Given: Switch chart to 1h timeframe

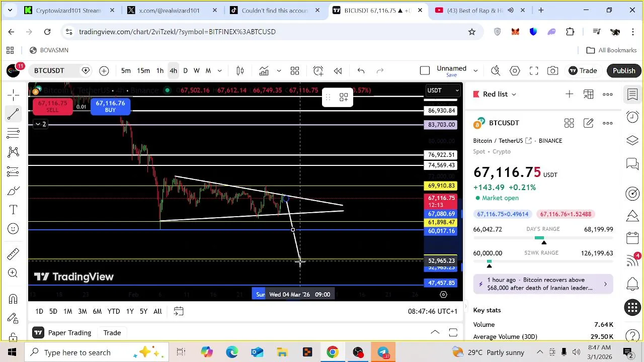Looking at the screenshot, I should (159, 71).
